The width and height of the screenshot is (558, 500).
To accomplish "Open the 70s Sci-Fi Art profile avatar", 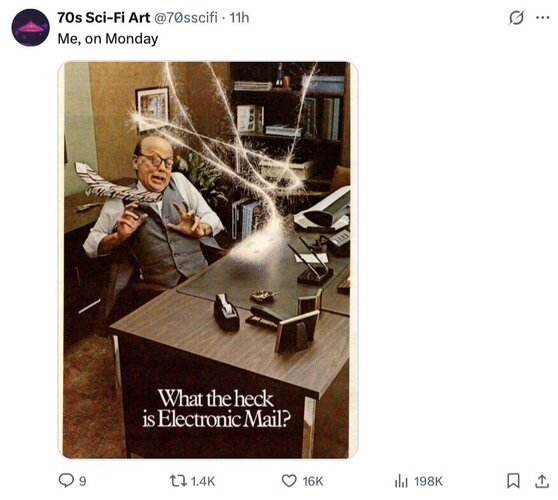I will (x=30, y=27).
